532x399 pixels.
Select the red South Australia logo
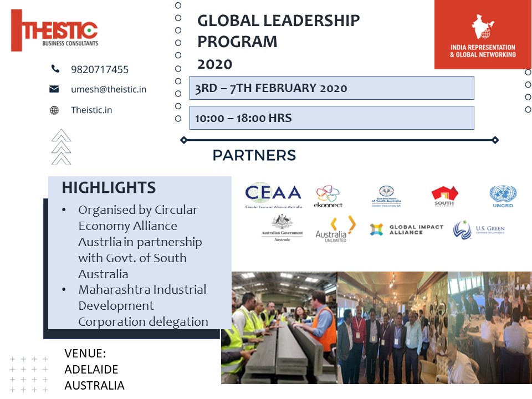(x=444, y=196)
